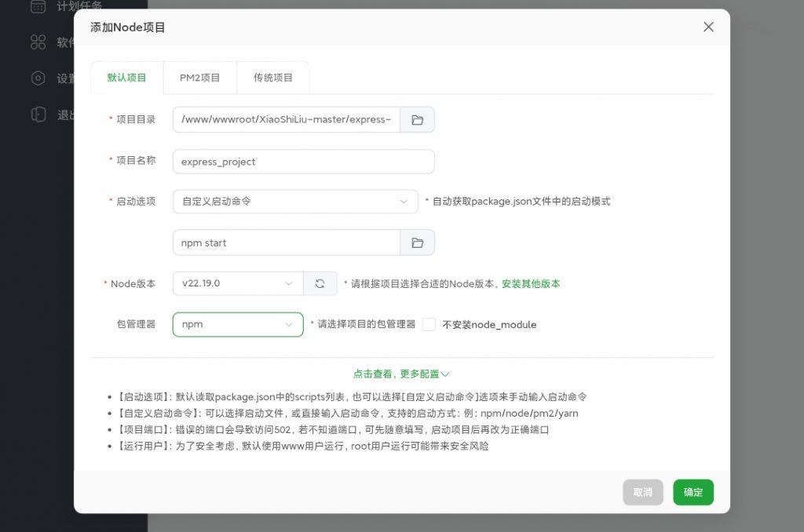Switch to the 传统项目 tab

click(272, 77)
